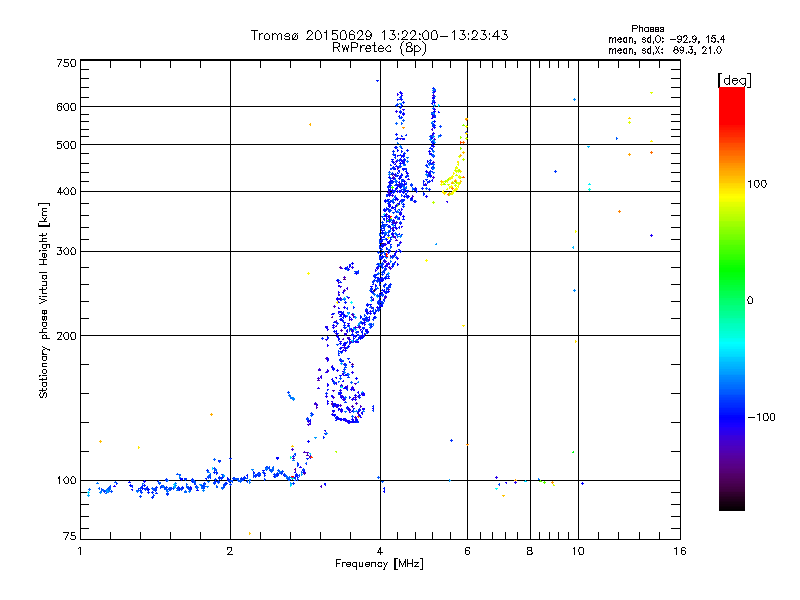Click the colorbar tick label '-100'
This screenshot has width=800, height=600.
pyautogui.click(x=761, y=417)
